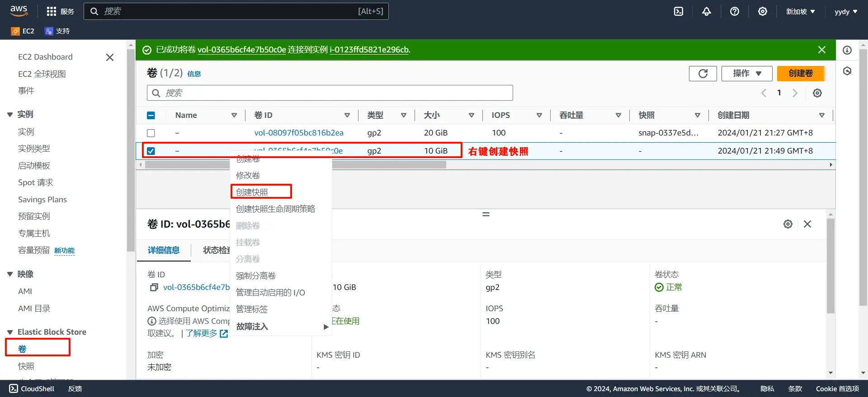Open the help question mark icon

(x=735, y=11)
